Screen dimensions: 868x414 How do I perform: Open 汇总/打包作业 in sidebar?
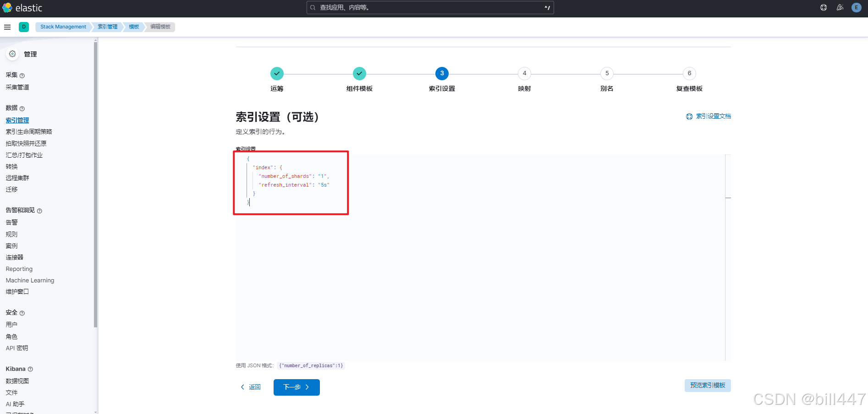(24, 155)
